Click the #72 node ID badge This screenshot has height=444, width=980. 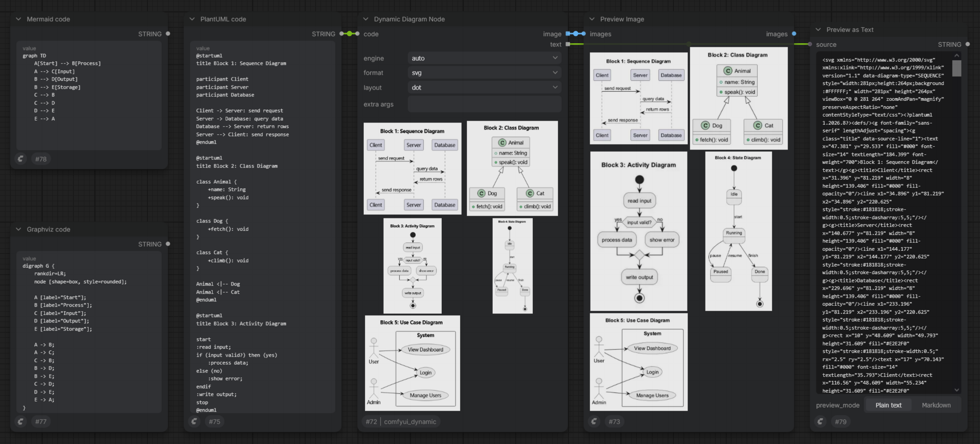point(371,421)
